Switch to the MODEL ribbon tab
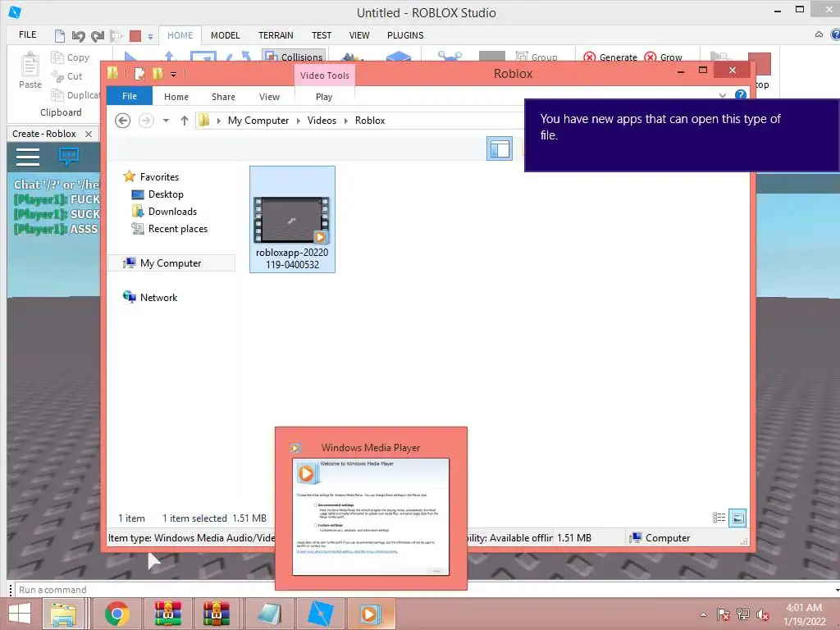840x630 pixels. tap(225, 35)
